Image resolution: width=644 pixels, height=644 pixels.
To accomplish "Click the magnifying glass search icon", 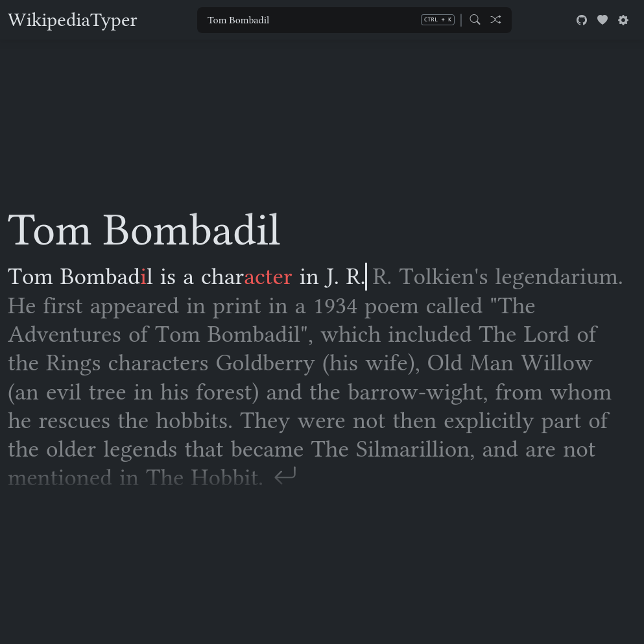I will pos(475,19).
